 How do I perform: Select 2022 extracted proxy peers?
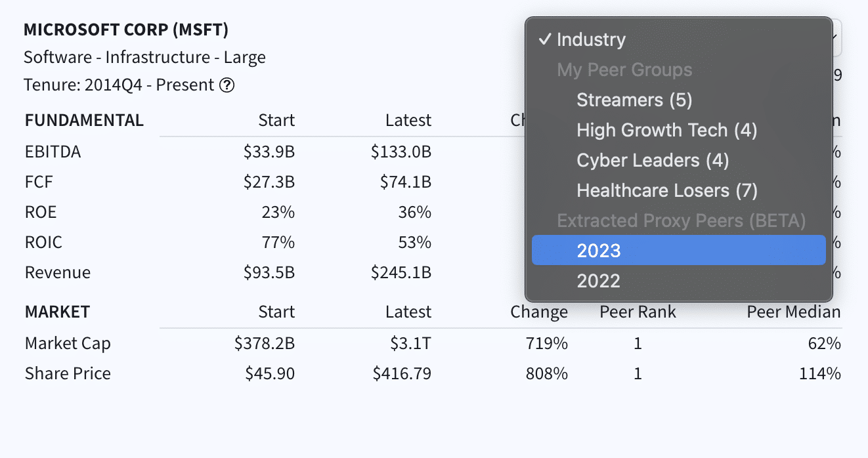[x=599, y=281]
